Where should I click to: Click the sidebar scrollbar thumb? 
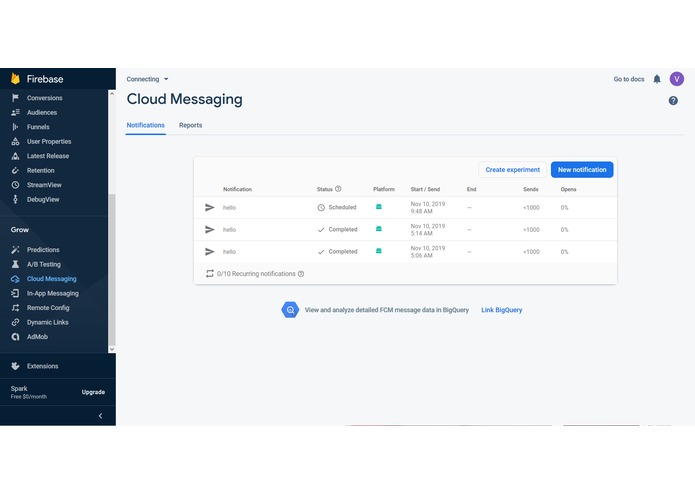click(x=112, y=269)
